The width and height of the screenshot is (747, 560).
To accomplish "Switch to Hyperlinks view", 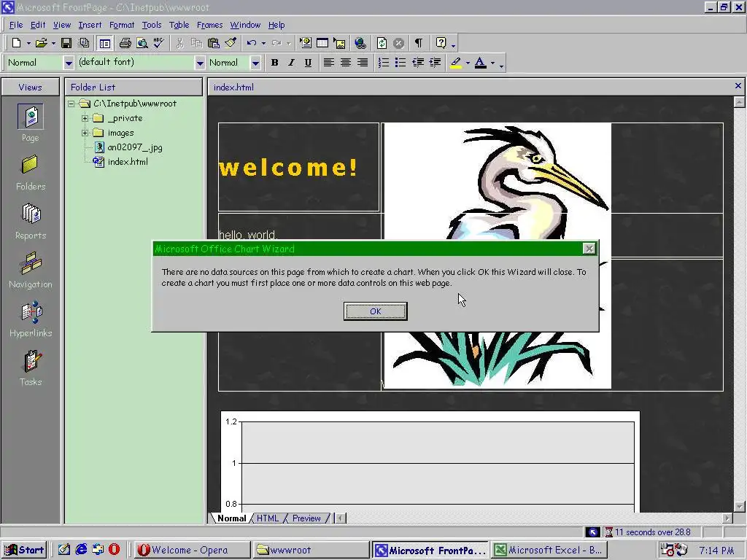I will click(31, 319).
